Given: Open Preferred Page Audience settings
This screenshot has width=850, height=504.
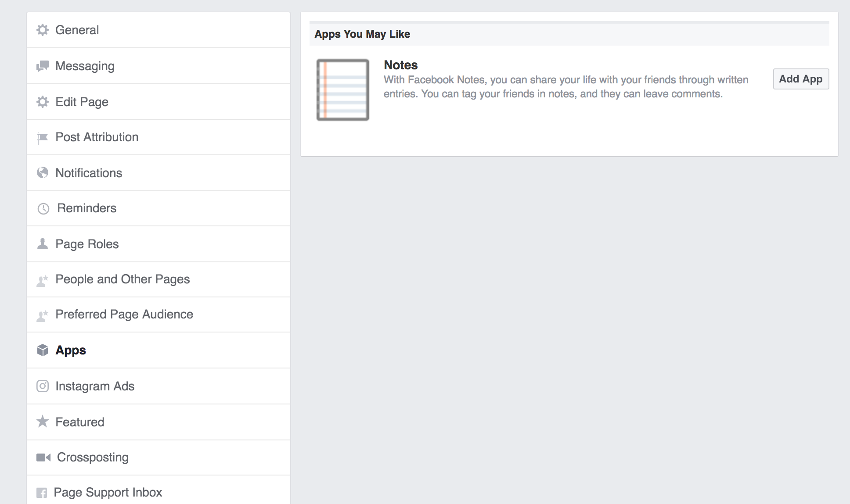Looking at the screenshot, I should [x=158, y=315].
